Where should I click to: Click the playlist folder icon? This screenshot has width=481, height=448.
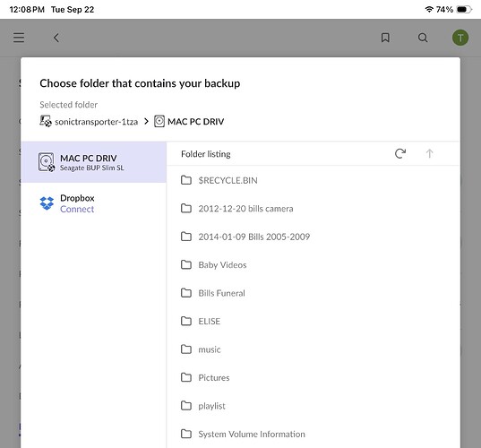(x=186, y=406)
